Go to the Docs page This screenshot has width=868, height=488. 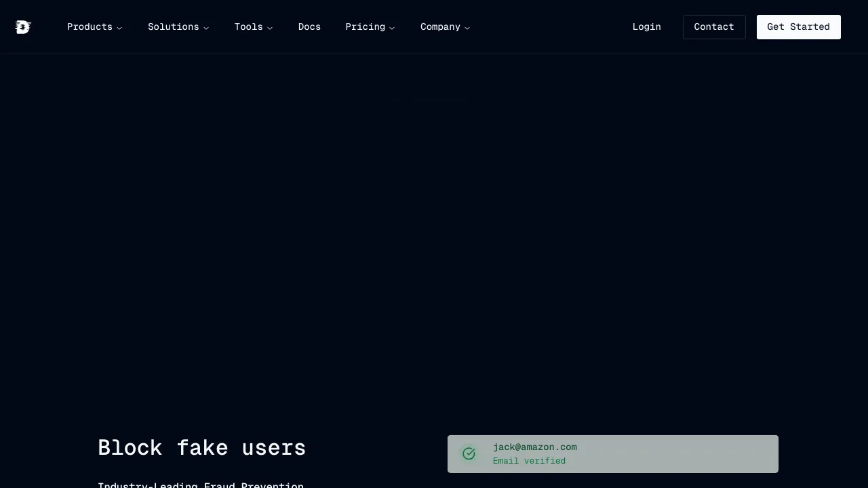pyautogui.click(x=309, y=27)
